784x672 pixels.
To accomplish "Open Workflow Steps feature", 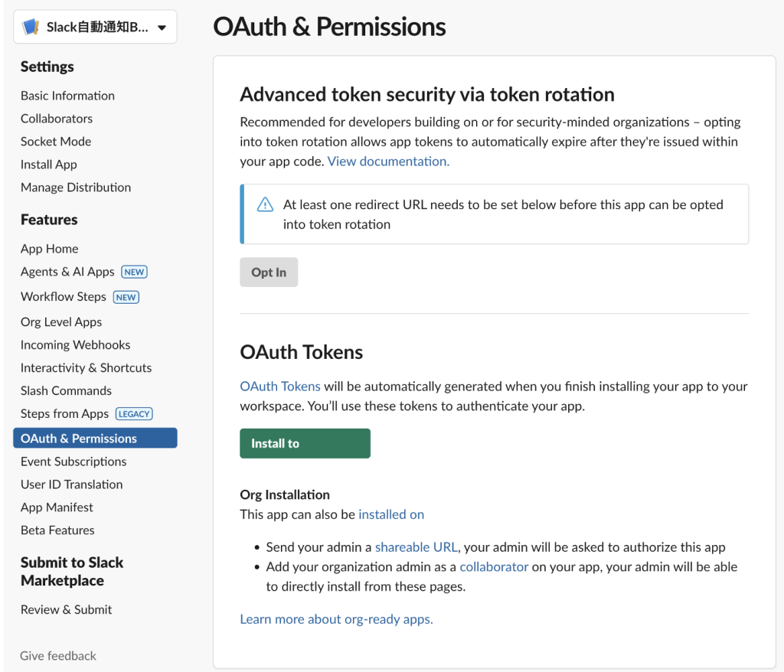I will tap(64, 297).
